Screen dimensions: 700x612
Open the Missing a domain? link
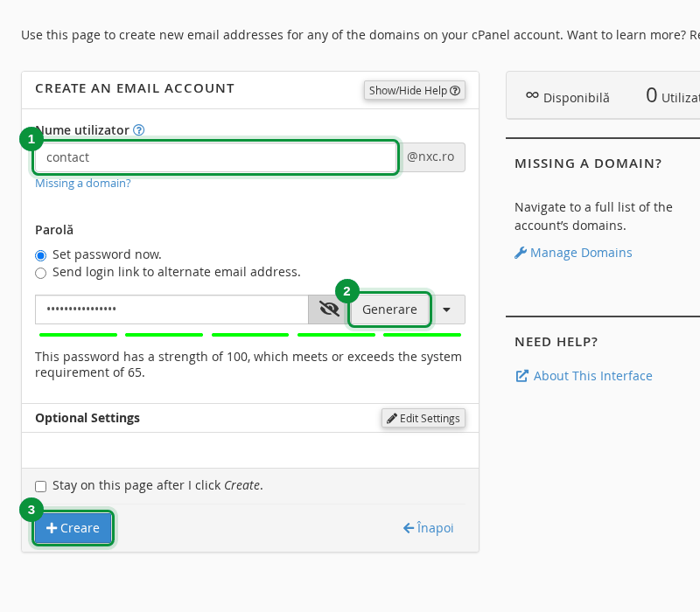(83, 184)
